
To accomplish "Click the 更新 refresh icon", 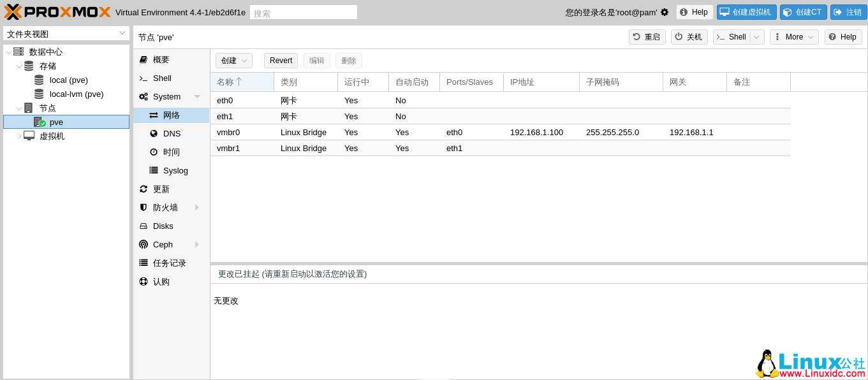I will coord(143,189).
